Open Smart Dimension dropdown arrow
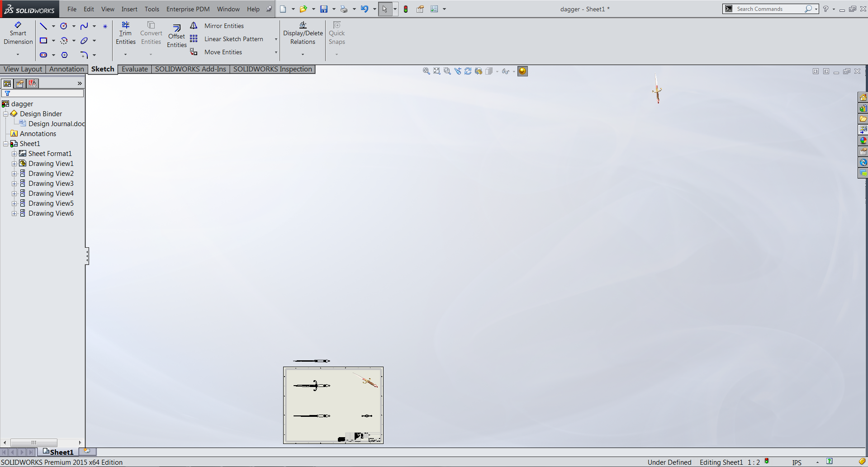This screenshot has width=868, height=467. pos(18,55)
